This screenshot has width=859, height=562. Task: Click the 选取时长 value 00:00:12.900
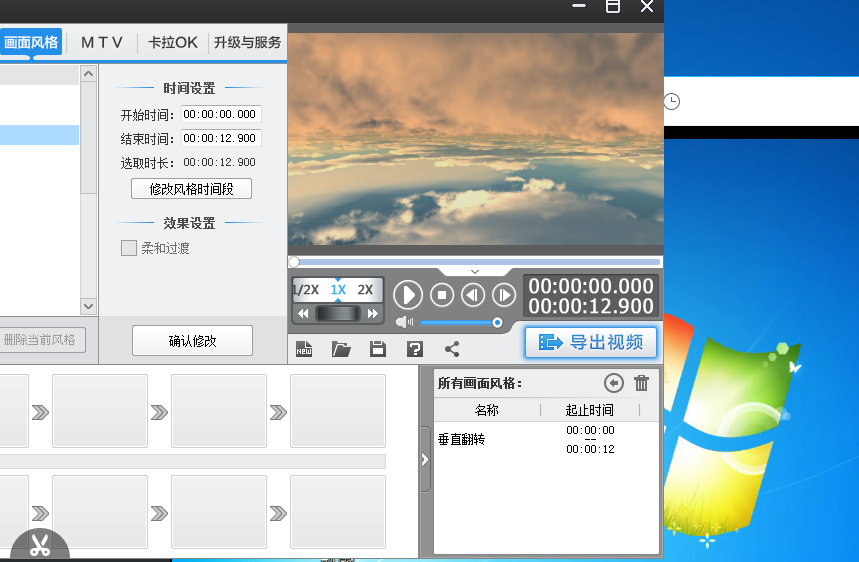(219, 162)
